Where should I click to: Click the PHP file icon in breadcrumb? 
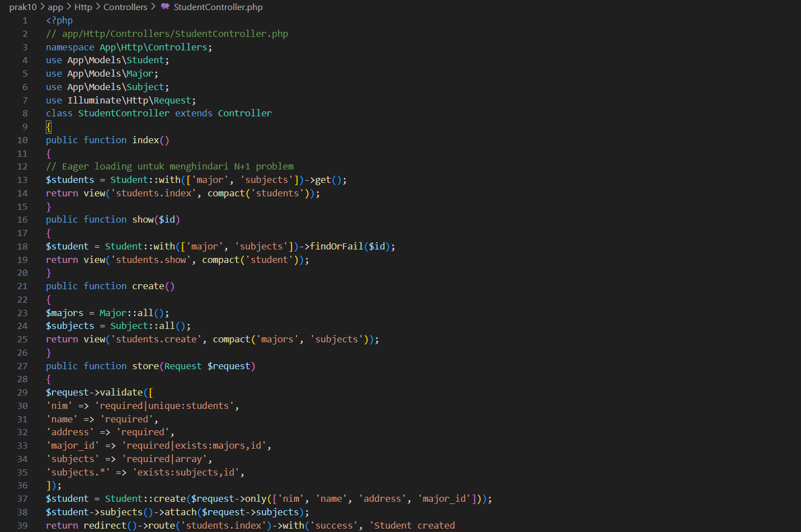point(165,7)
